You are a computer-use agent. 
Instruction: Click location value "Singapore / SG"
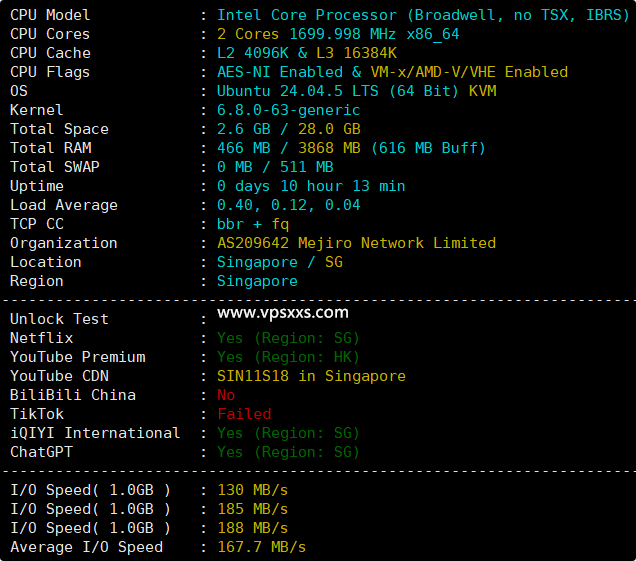click(x=280, y=262)
